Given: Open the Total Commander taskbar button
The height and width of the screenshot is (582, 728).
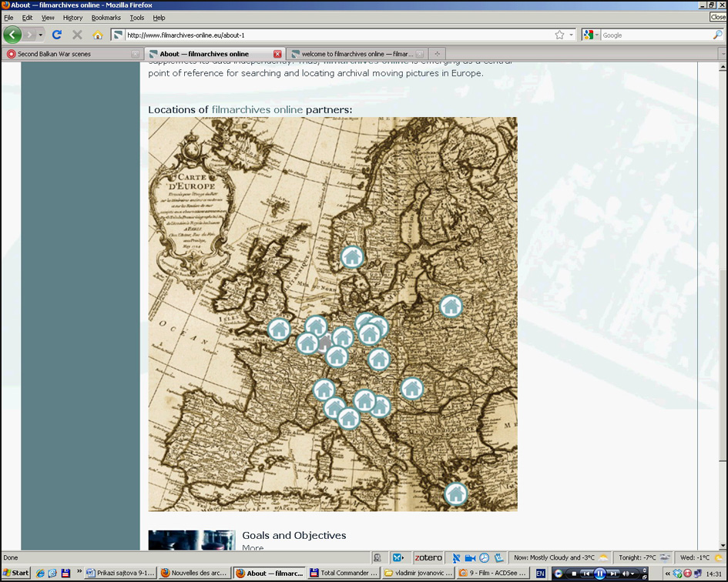Looking at the screenshot, I should 344,574.
